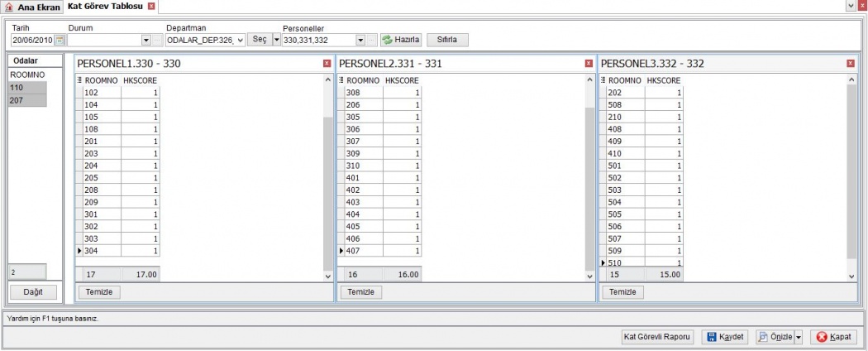This screenshot has height=351, width=868.
Task: Open the arrow next to Seç
Action: (277, 40)
